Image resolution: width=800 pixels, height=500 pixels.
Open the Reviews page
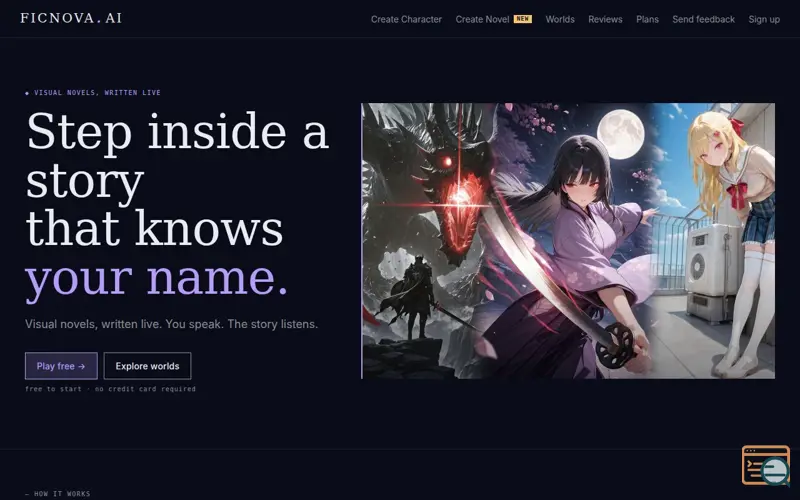[605, 19]
